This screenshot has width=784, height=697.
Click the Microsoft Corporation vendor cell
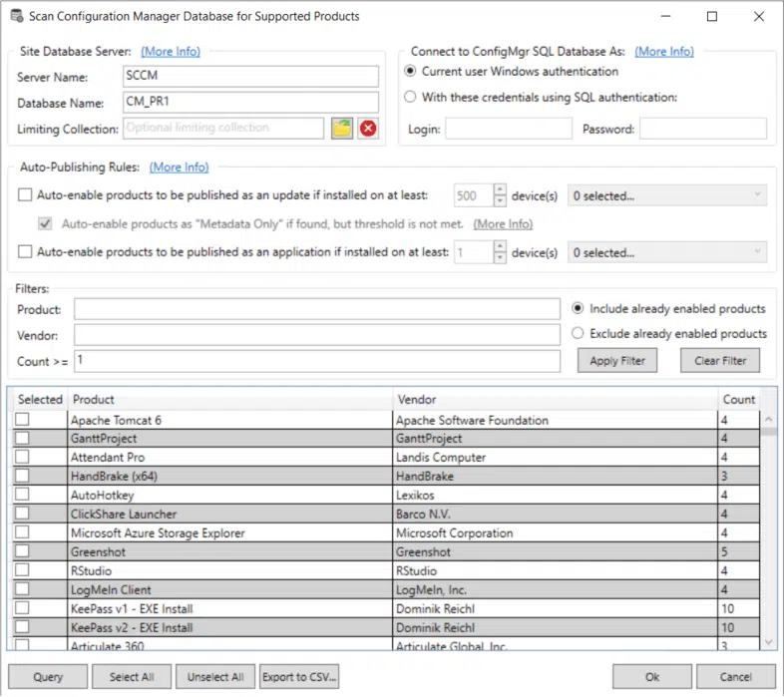pyautogui.click(x=555, y=533)
